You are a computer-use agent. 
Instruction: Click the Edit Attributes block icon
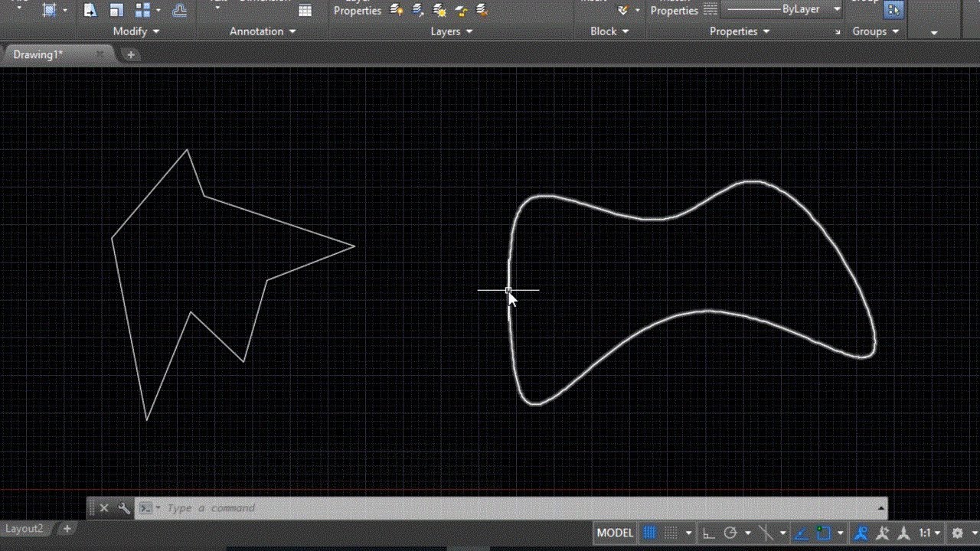point(622,10)
